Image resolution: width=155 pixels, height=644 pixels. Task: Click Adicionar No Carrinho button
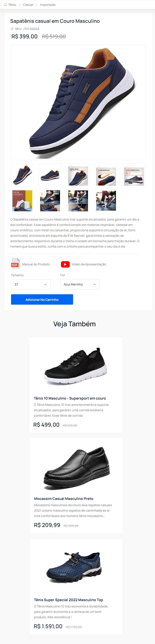(42, 299)
